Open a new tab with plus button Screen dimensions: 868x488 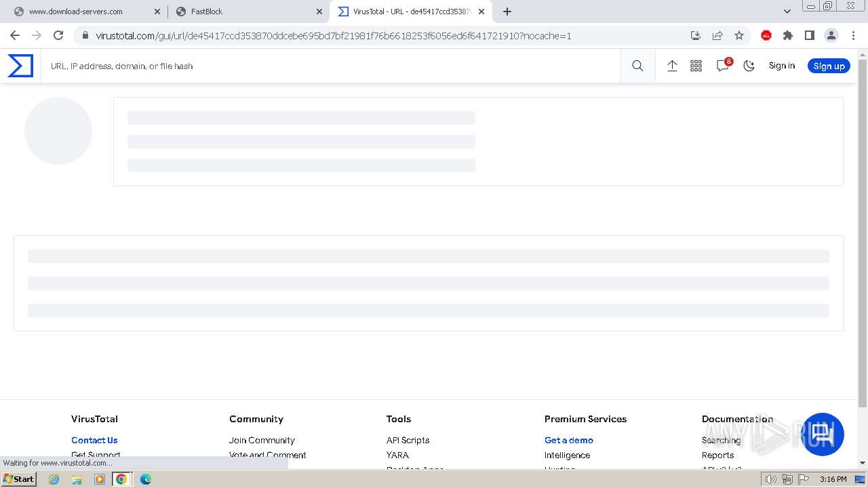point(507,12)
